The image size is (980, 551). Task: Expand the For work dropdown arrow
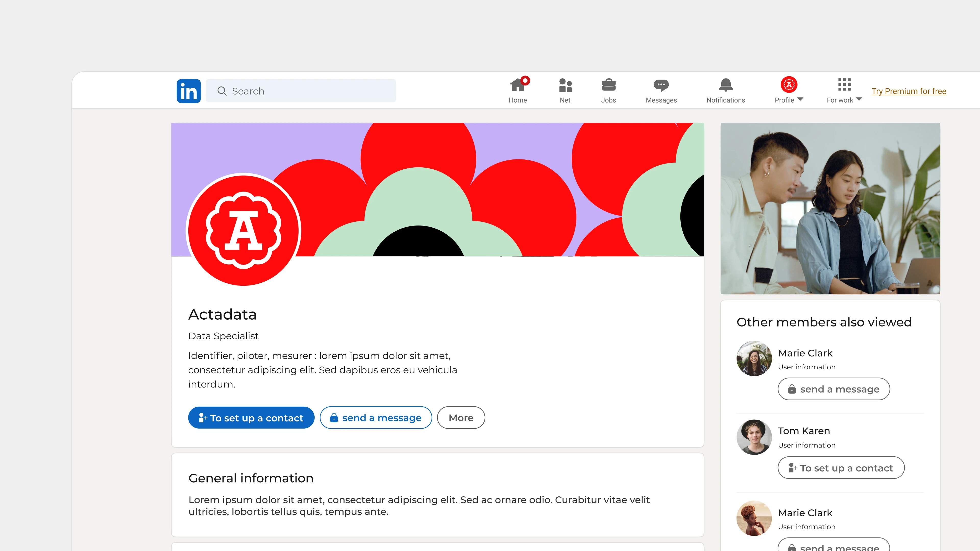coord(859,99)
